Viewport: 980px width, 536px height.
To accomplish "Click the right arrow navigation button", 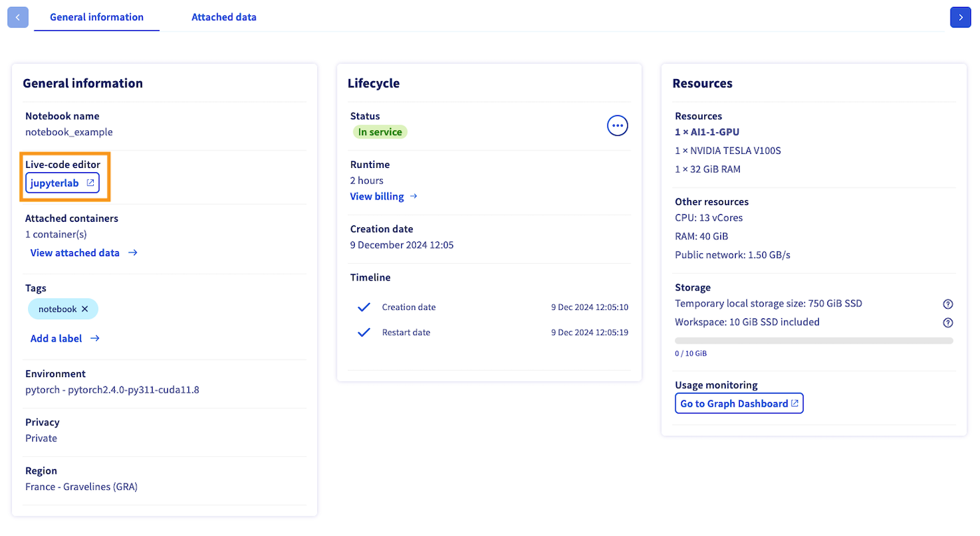I will [x=960, y=17].
